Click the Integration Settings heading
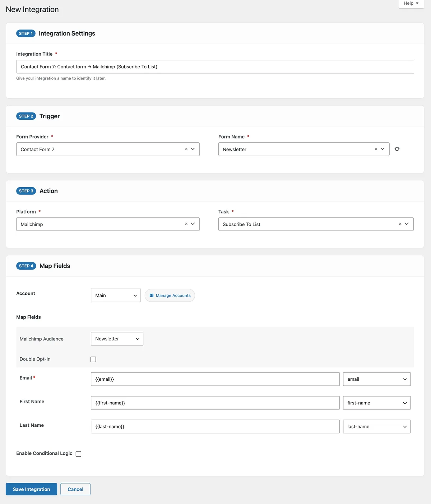431x504 pixels. point(67,33)
